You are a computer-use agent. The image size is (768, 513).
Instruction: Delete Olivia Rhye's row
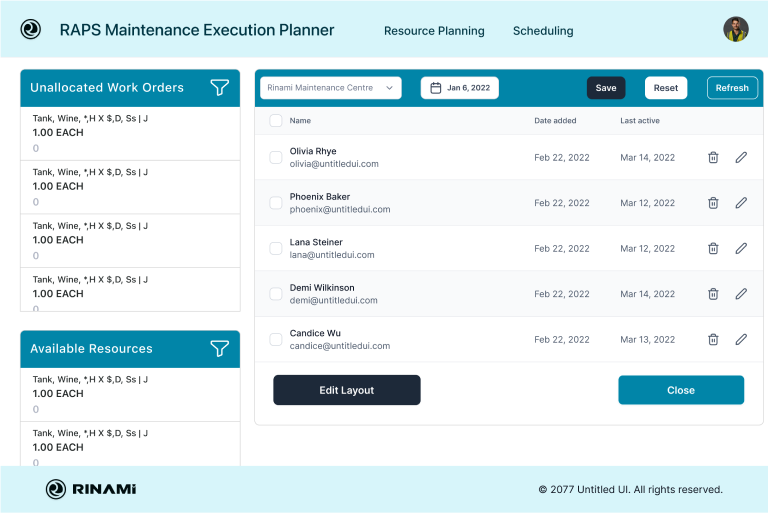[x=713, y=157]
